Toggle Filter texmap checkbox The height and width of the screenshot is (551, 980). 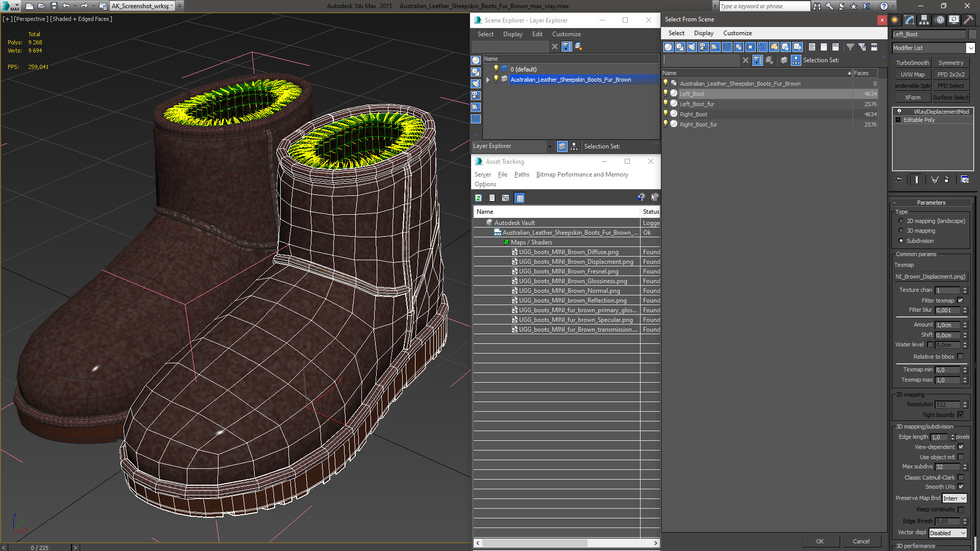(960, 300)
